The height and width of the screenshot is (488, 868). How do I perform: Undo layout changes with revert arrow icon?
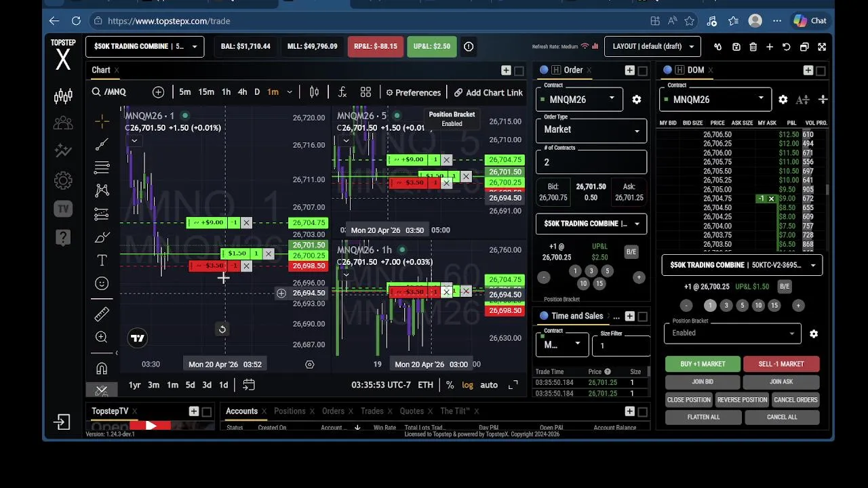coord(787,47)
